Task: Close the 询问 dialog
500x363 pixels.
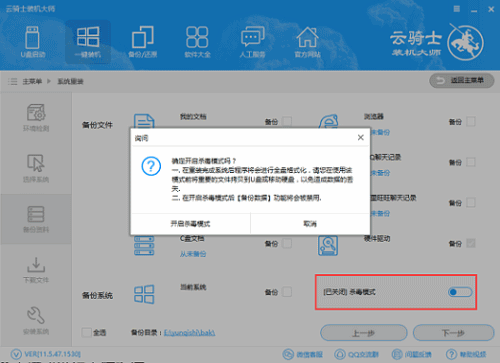Action: (x=361, y=137)
